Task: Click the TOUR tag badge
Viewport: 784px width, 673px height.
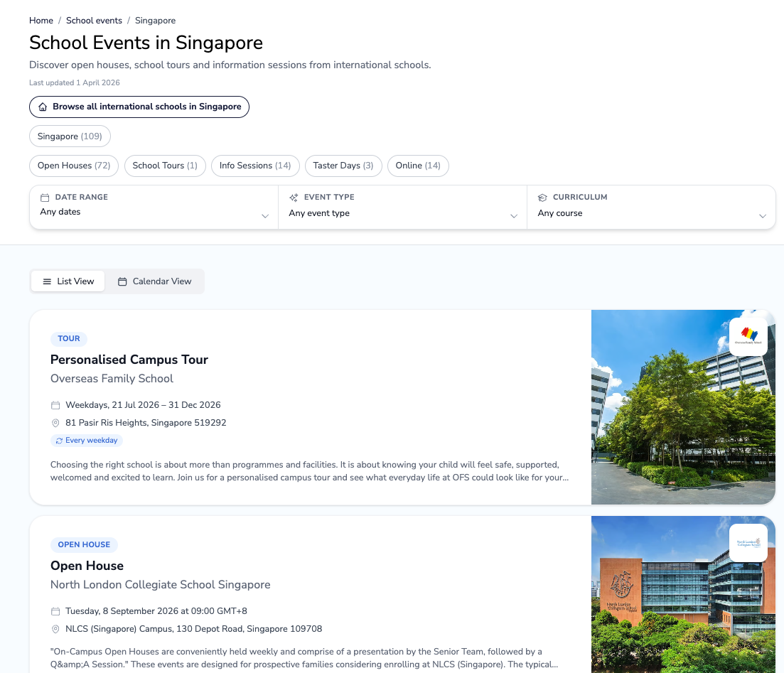Action: click(69, 338)
